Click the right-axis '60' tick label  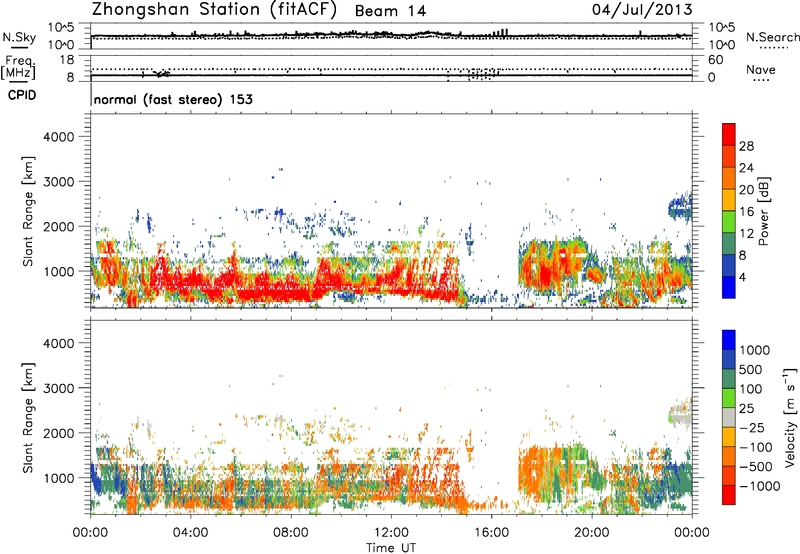[x=715, y=60]
